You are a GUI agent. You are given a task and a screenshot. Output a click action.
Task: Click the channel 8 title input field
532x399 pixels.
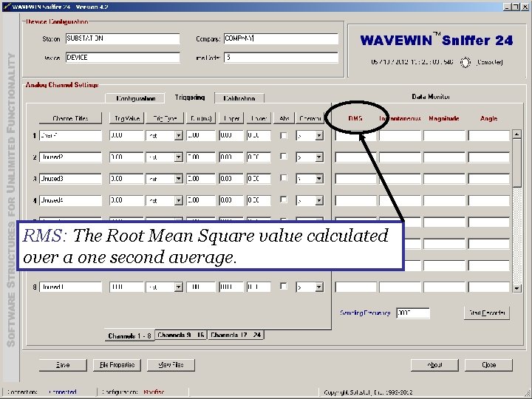click(x=70, y=287)
